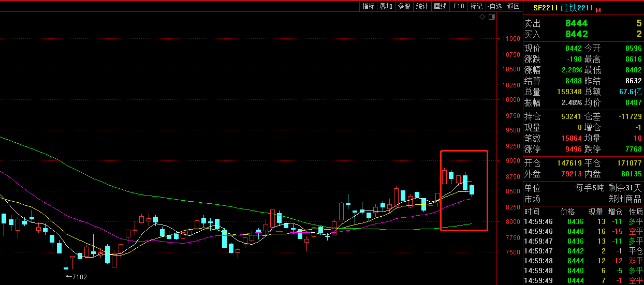The image size is (644, 285).
Task: Select the 卖出 ask price 8444
Action: point(576,23)
